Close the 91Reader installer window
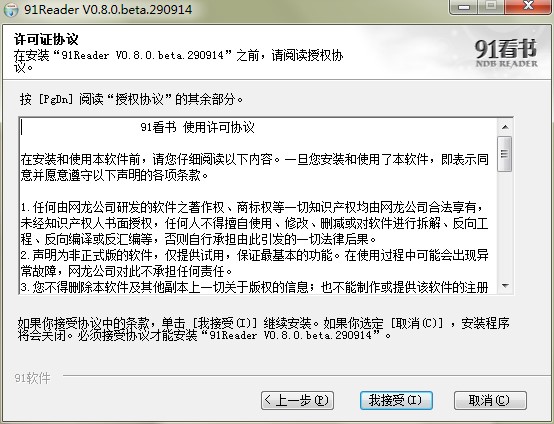This screenshot has height=424, width=554. (528, 6)
